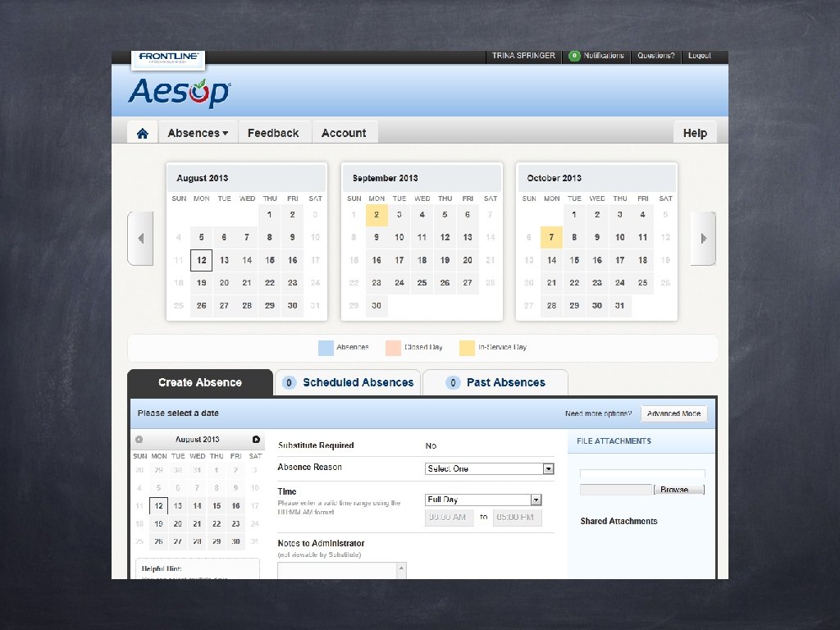Go to the Aesop home icon

pyautogui.click(x=142, y=134)
